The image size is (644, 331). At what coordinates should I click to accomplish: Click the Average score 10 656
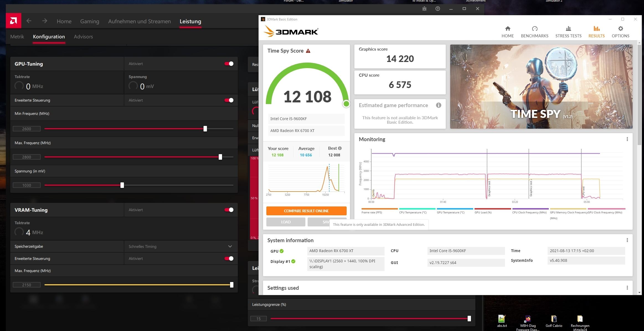(306, 155)
